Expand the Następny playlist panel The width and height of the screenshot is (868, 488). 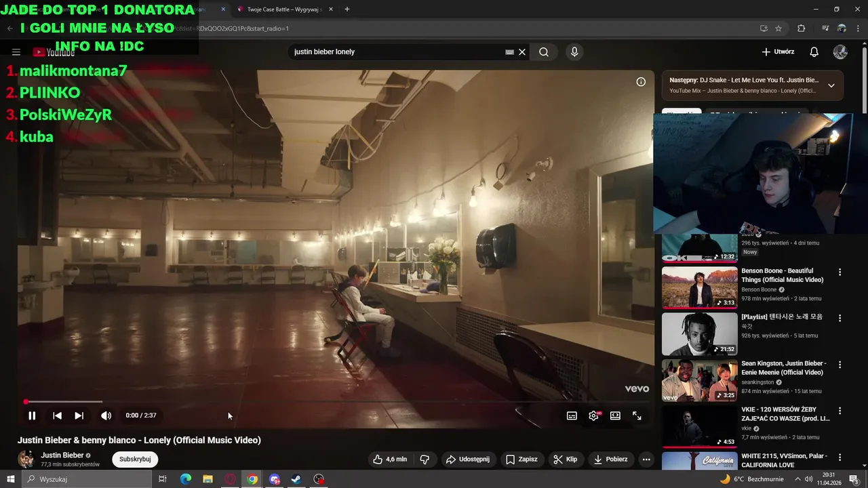[831, 85]
